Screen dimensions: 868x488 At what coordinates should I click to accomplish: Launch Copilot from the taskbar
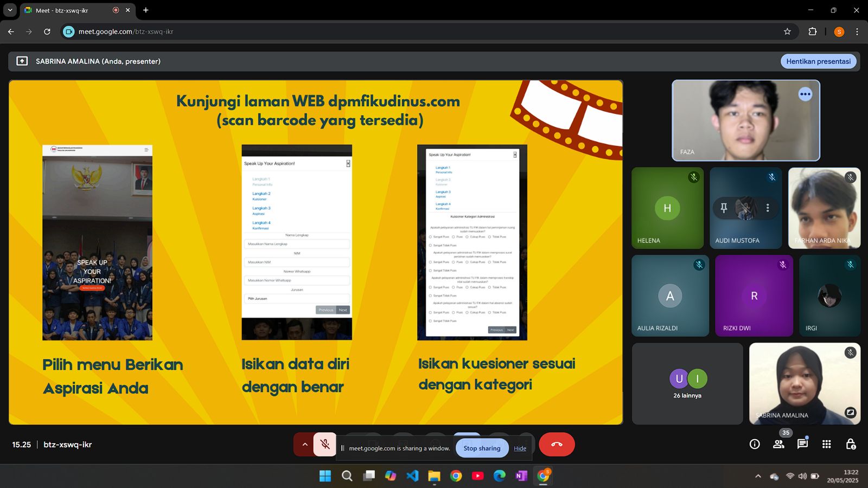[x=391, y=476]
